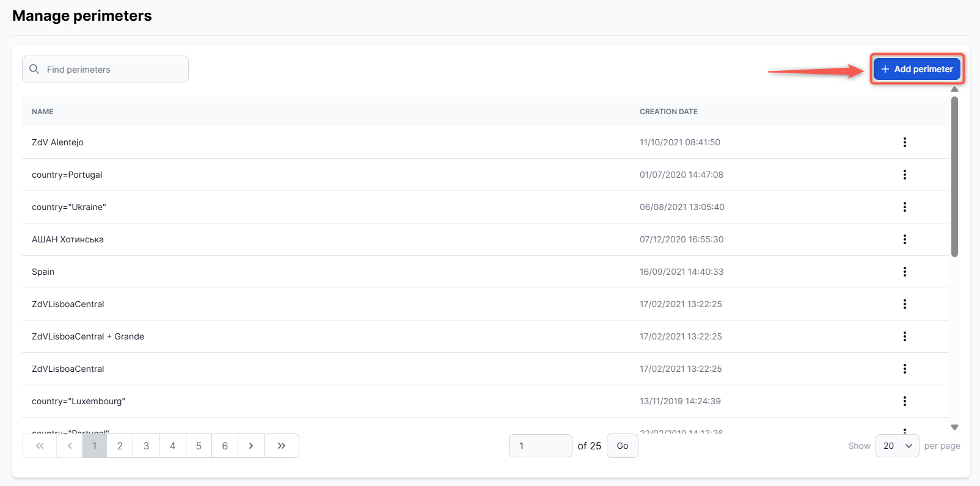Open the kebab menu for country="Luxembourg"
The image size is (980, 486).
[x=904, y=401]
